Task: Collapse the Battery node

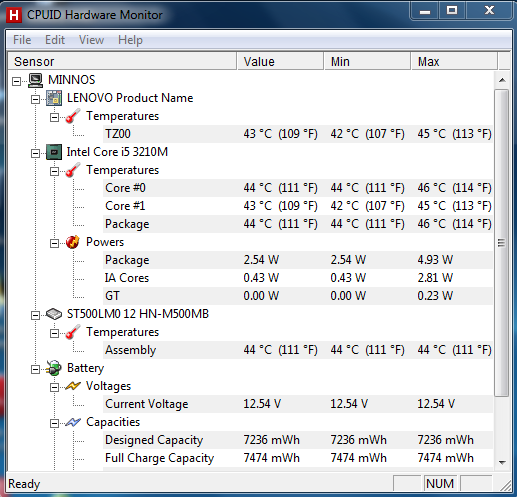Action: click(x=35, y=369)
